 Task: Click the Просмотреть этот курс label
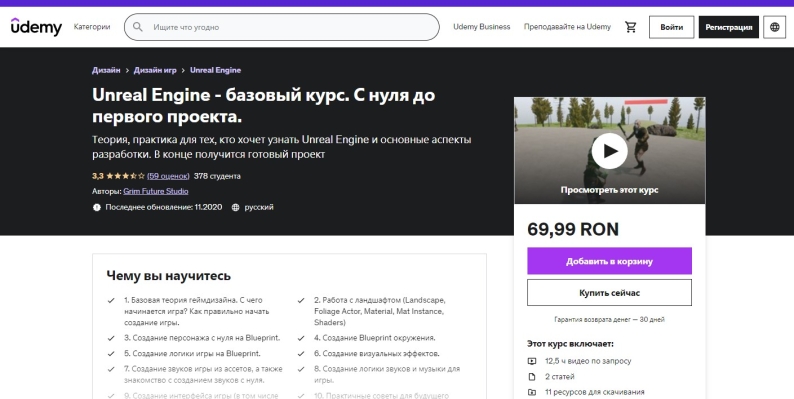609,190
